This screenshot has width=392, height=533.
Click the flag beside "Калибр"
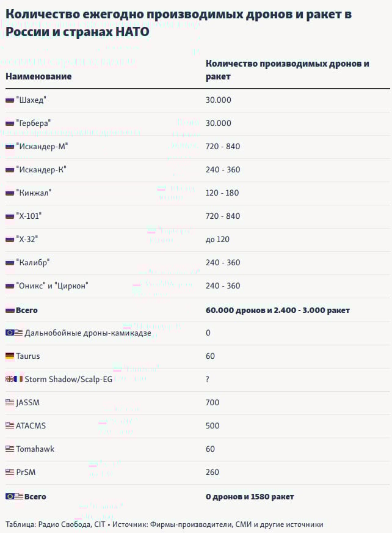tap(10, 263)
